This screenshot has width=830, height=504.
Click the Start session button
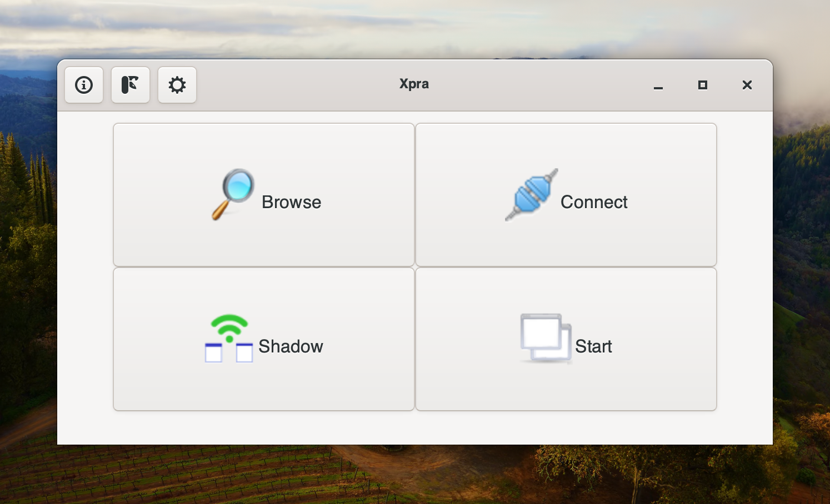[x=566, y=339]
